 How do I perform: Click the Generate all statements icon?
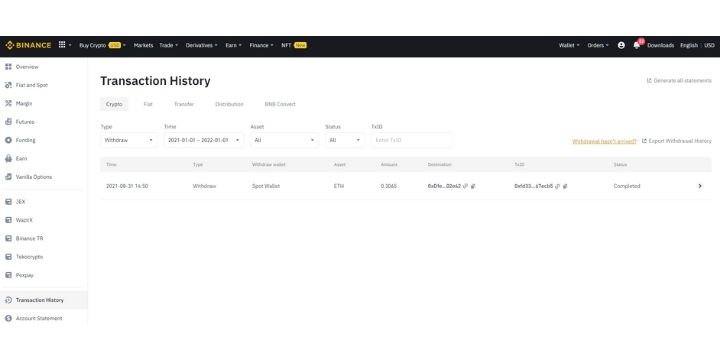click(649, 80)
